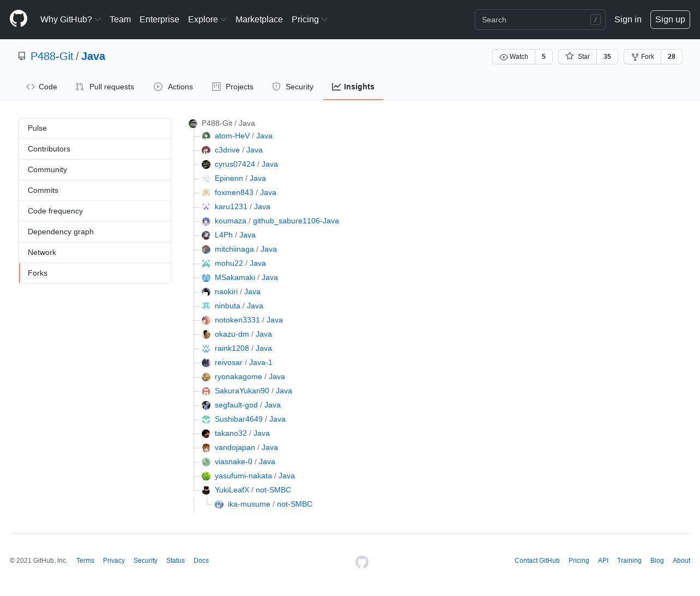
Task: Click karu1231's avatar icon
Action: pyautogui.click(x=206, y=207)
